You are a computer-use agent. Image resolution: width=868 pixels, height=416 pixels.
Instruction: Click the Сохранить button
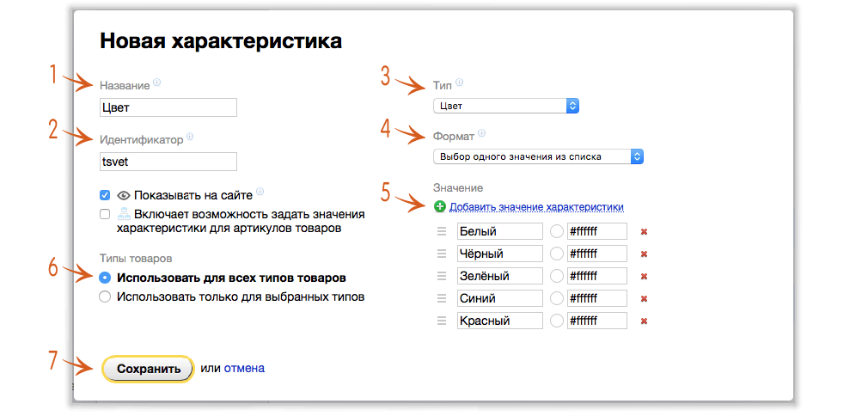click(149, 369)
